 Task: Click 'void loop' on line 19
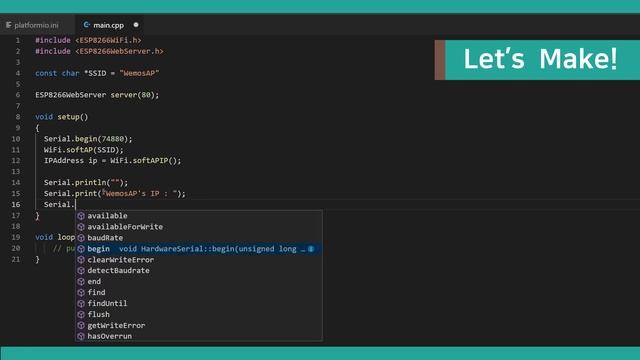pyautogui.click(x=55, y=237)
